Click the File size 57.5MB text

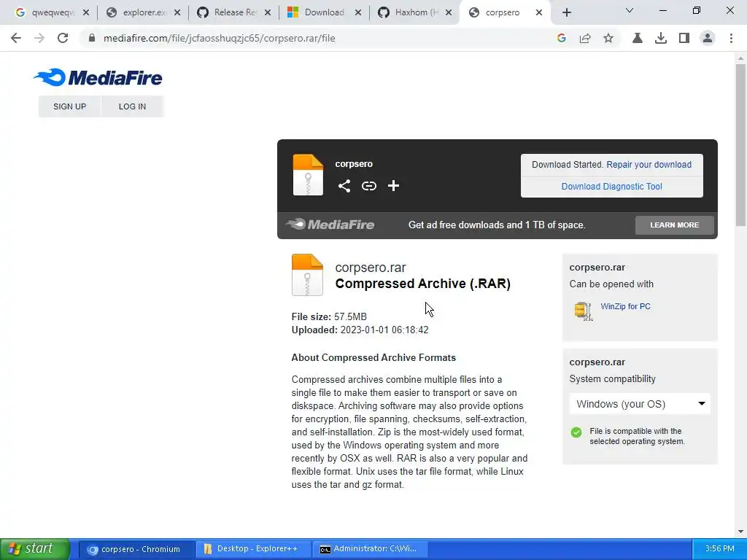[x=329, y=316]
